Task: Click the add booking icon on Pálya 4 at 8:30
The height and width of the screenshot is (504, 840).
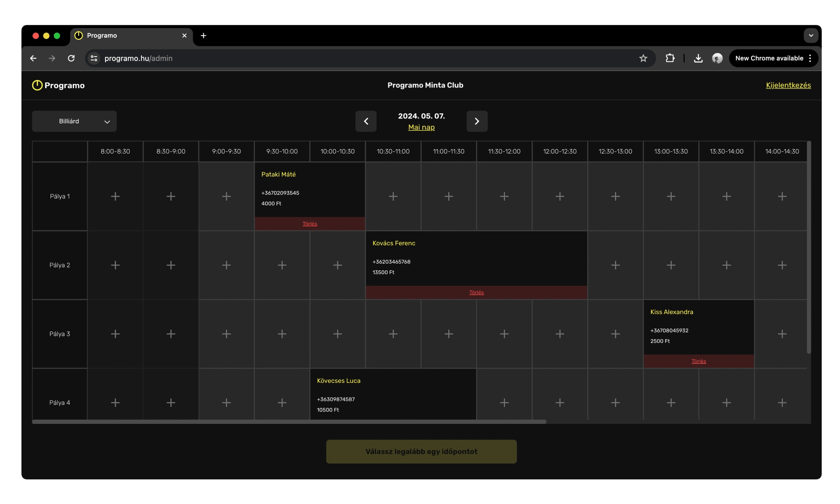Action: point(171,402)
